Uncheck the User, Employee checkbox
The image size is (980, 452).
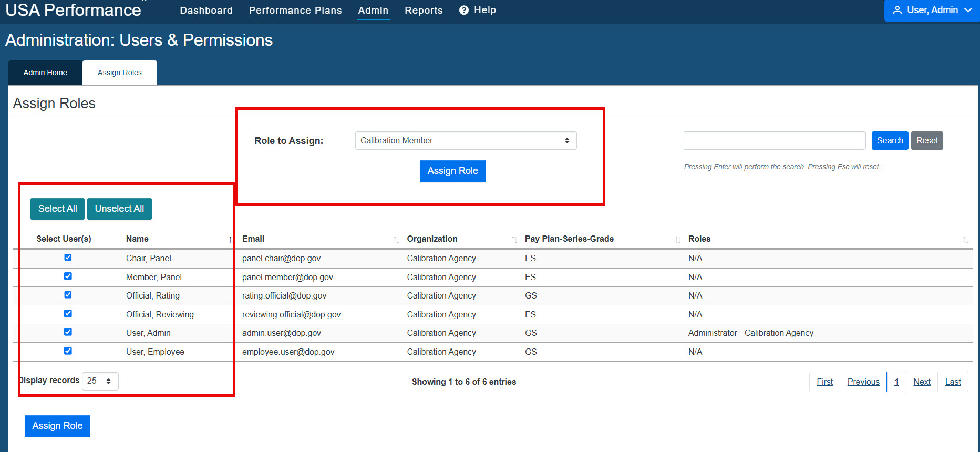click(68, 351)
